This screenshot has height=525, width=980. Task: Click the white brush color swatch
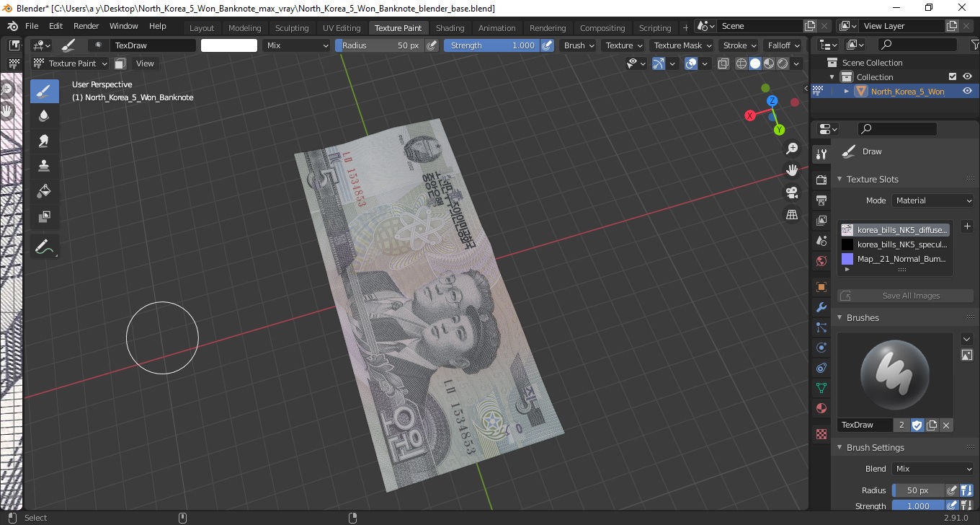click(x=229, y=45)
